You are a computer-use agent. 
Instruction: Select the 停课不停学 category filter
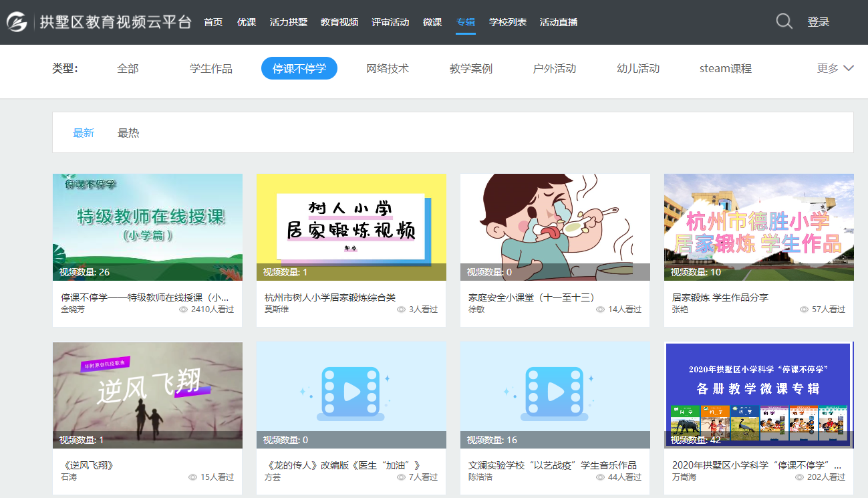[x=299, y=68]
